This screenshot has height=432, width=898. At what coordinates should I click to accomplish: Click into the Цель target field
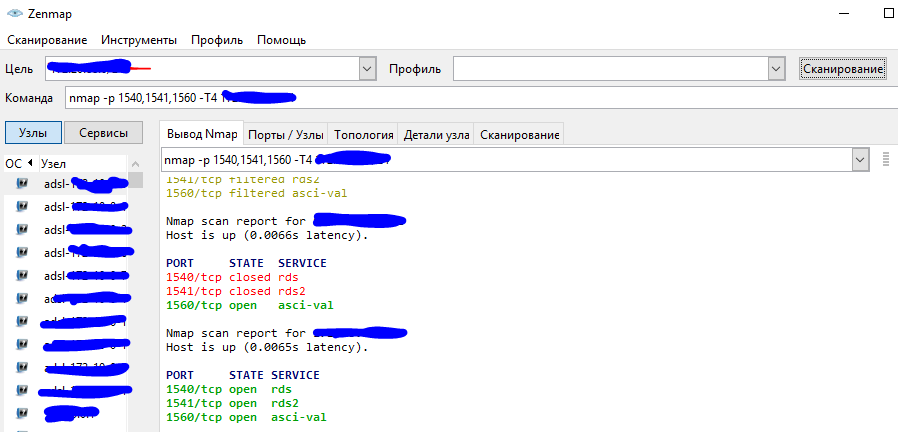[202, 69]
